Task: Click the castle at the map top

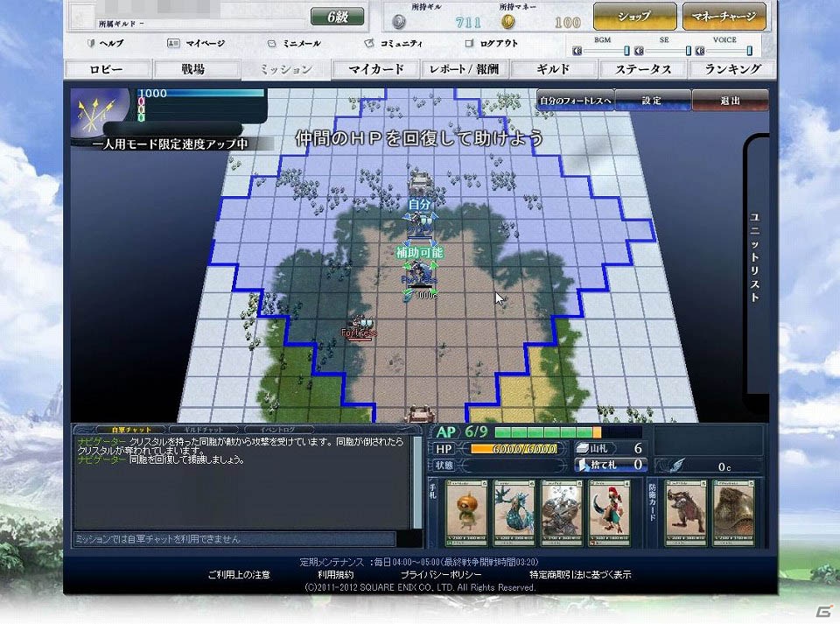Action: click(421, 182)
